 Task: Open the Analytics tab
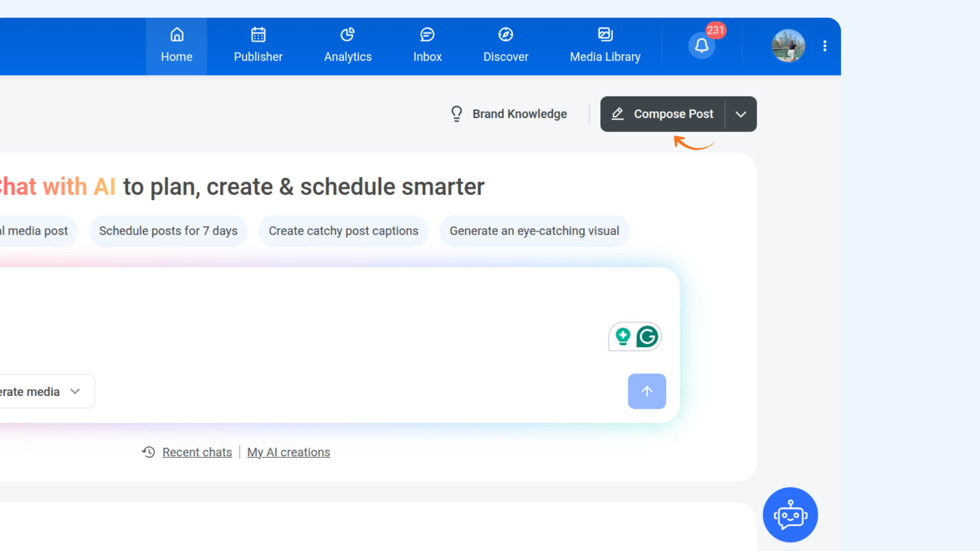(x=348, y=46)
